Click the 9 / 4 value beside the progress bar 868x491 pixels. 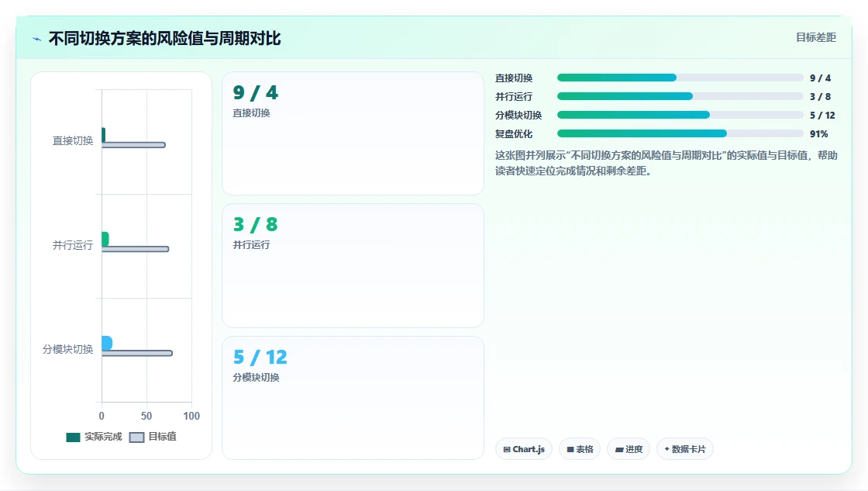point(820,78)
